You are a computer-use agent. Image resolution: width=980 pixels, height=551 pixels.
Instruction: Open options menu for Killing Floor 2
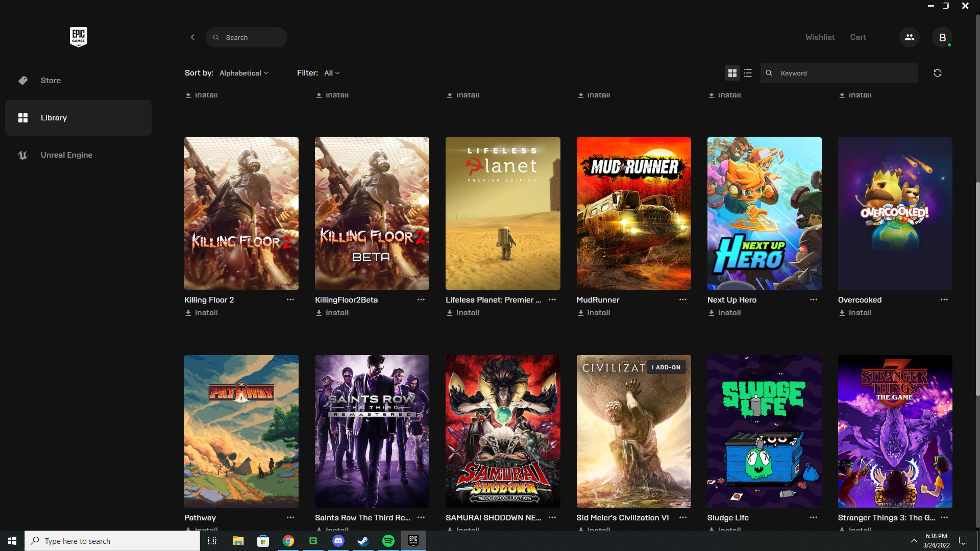coord(290,299)
